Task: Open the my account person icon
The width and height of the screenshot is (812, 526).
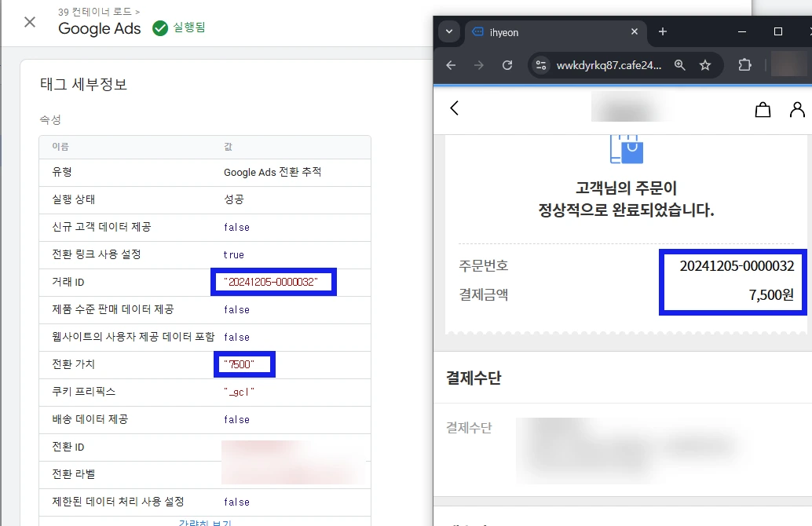Action: [x=797, y=109]
